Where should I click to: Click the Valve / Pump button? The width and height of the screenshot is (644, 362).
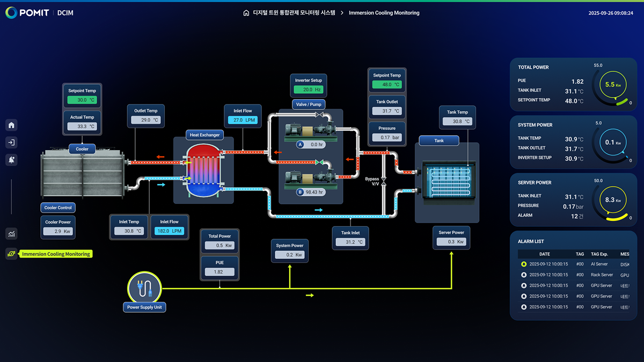click(x=309, y=104)
